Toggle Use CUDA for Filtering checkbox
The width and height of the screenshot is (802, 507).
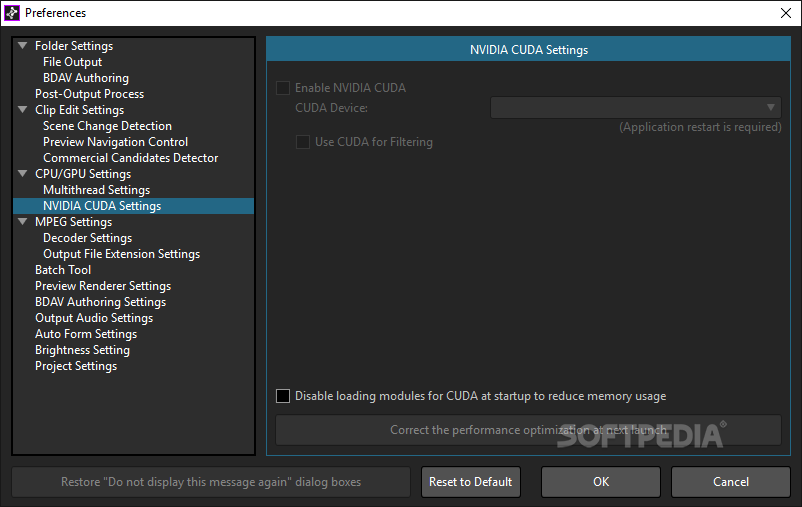click(303, 142)
